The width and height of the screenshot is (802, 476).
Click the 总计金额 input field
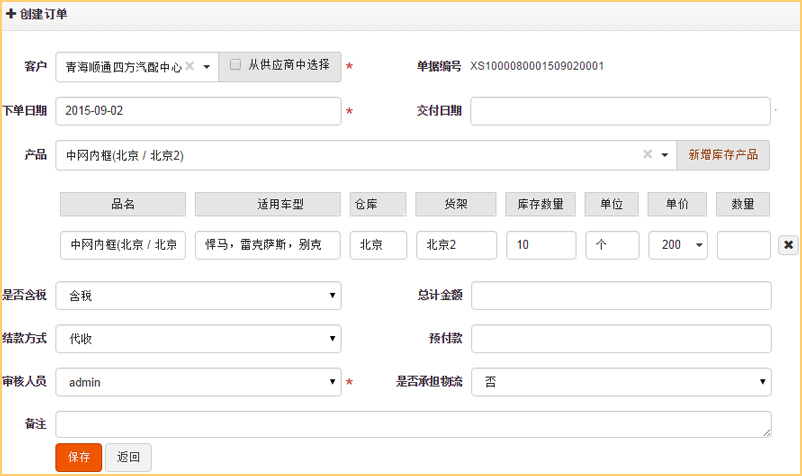(x=620, y=296)
